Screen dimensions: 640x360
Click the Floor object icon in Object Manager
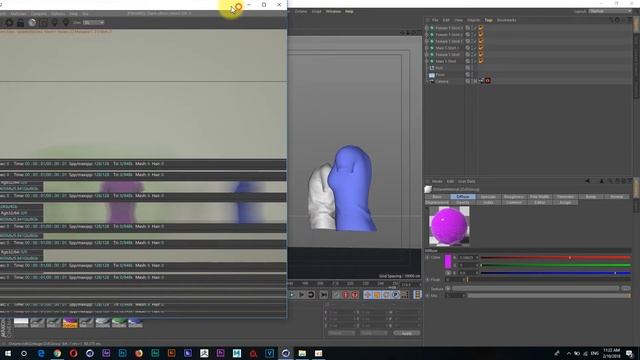coord(432,75)
